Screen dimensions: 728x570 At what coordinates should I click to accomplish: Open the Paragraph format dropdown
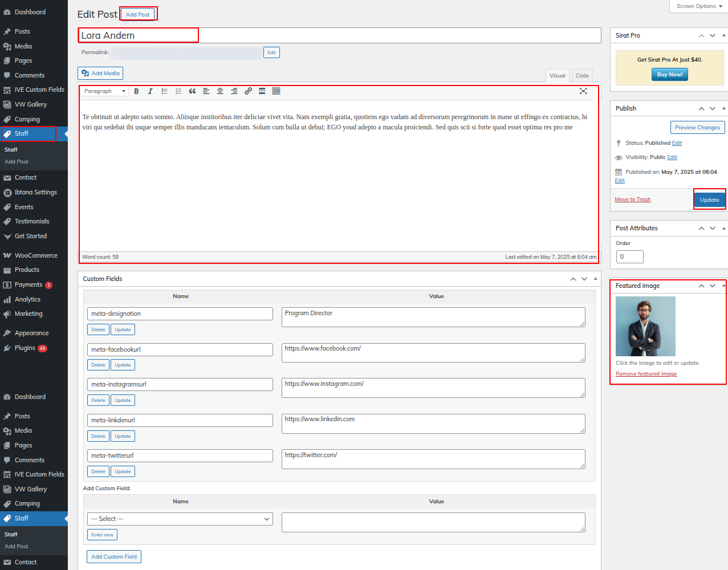pyautogui.click(x=105, y=91)
